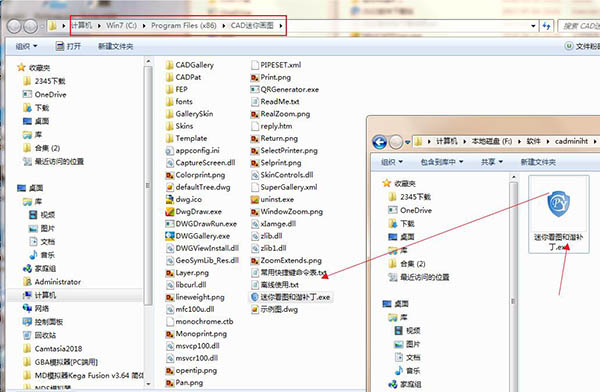Open the CADGallery folder
The height and width of the screenshot is (392, 600).
[190, 65]
